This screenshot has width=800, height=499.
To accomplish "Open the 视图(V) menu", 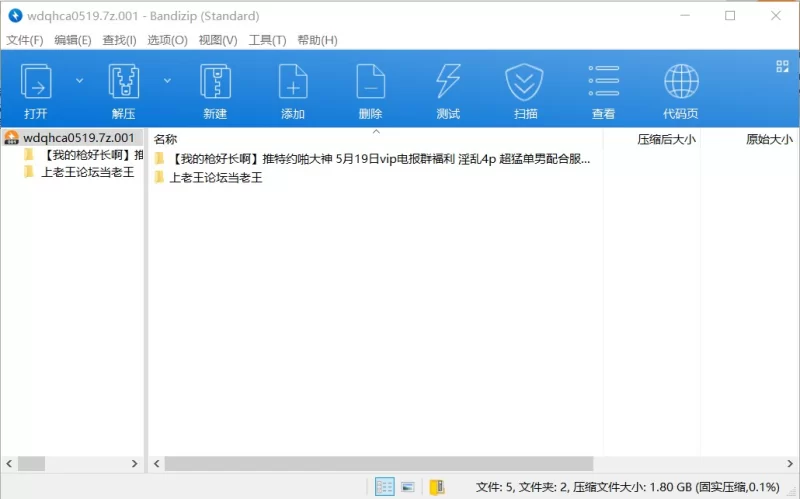I will 218,40.
